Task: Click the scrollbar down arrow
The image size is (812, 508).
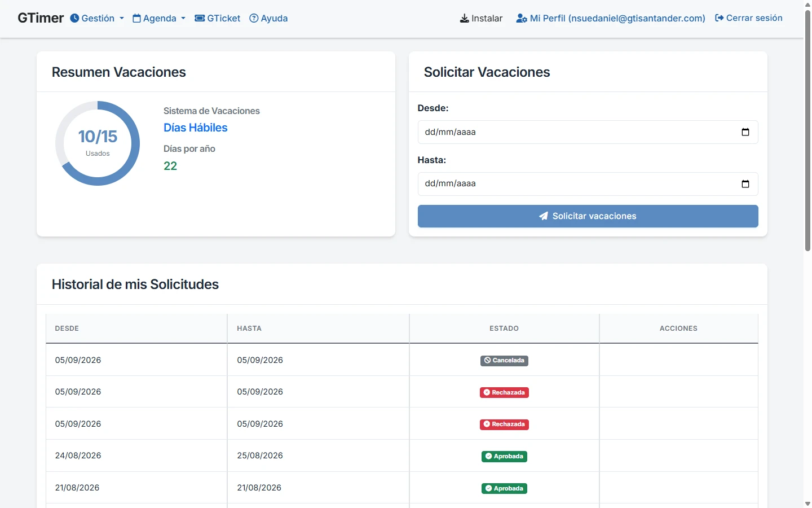Action: coord(807,503)
